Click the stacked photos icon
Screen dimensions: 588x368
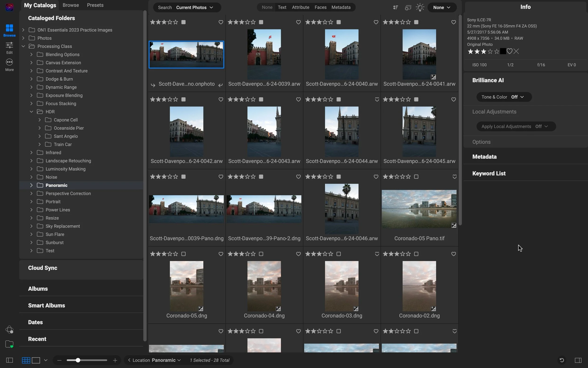click(408, 8)
